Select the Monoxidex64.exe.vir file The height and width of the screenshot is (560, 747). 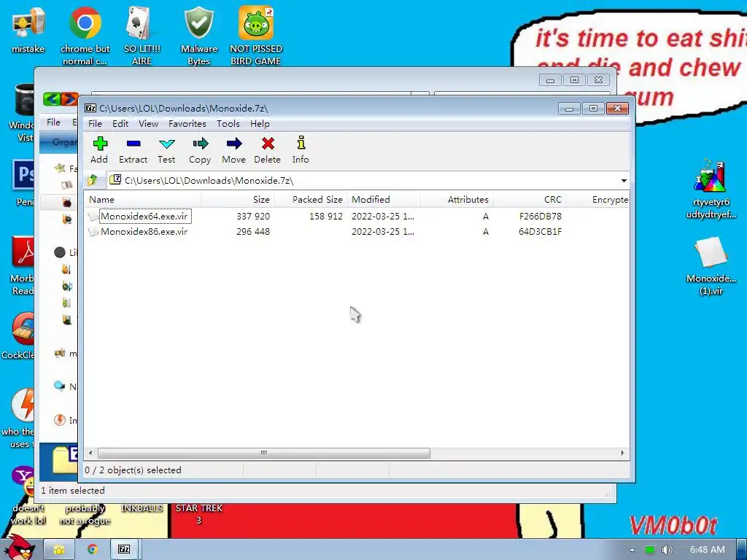tap(144, 216)
